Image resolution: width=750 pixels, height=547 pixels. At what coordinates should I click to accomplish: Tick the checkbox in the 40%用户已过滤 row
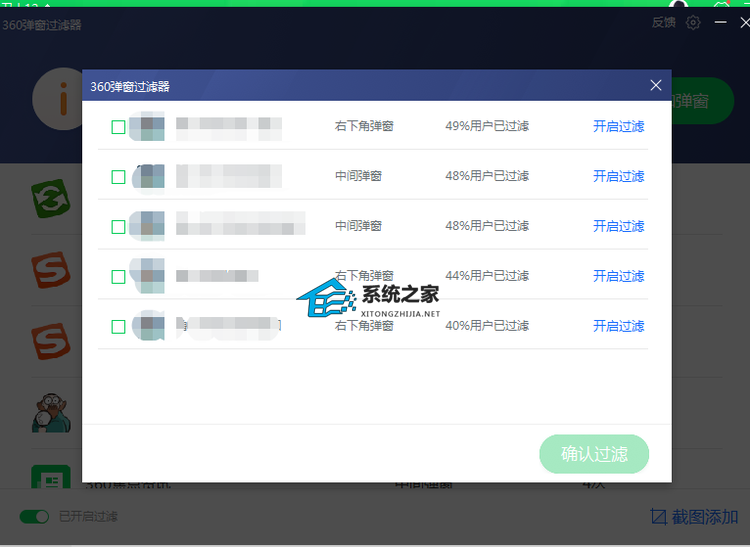(118, 327)
